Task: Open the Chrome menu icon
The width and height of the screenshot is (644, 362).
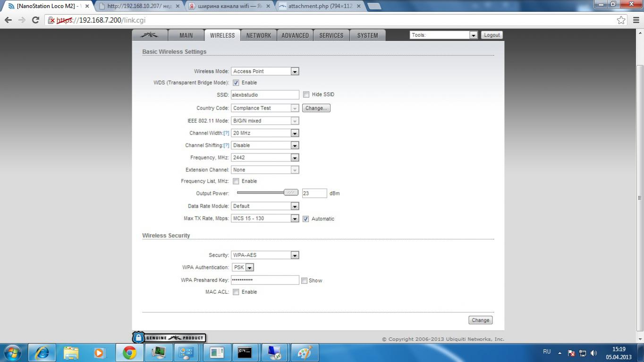Action: point(636,20)
